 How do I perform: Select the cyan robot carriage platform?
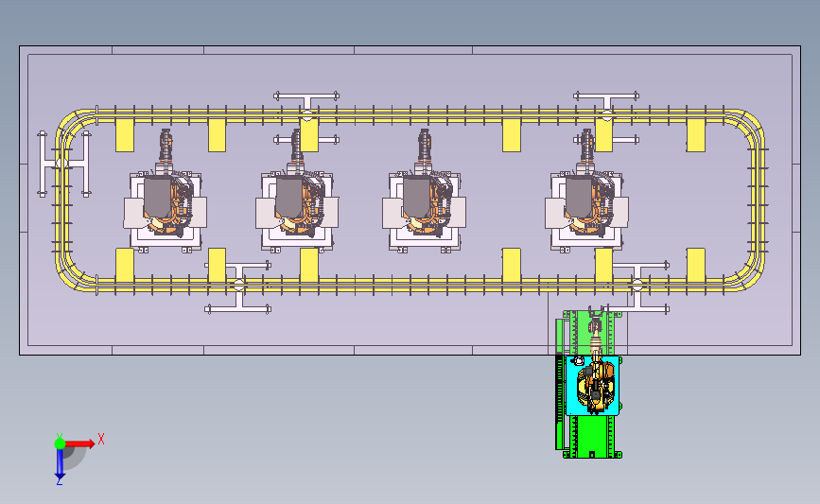coord(593,386)
